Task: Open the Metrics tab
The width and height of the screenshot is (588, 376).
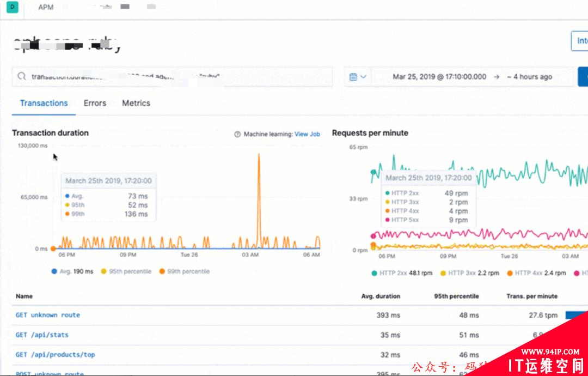Action: coord(136,103)
